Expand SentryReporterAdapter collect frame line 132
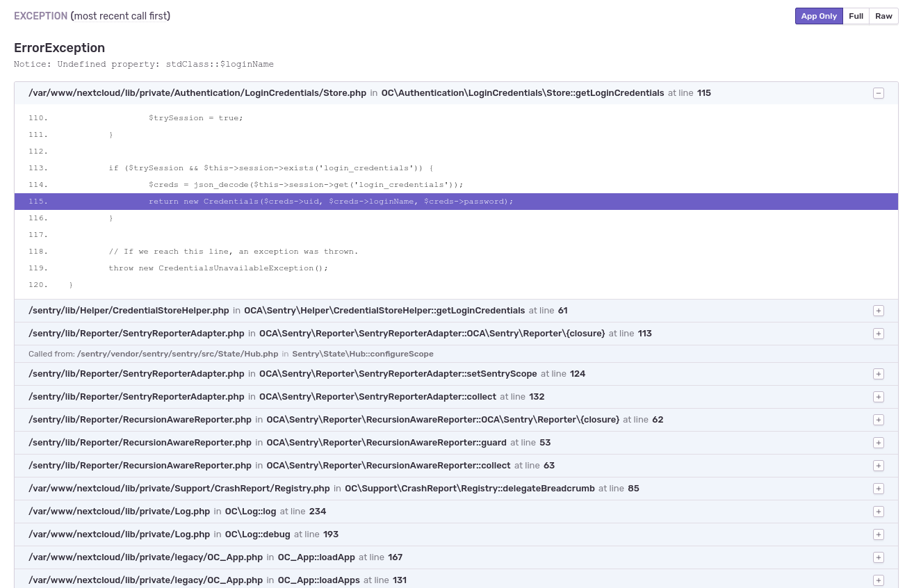Image resolution: width=905 pixels, height=588 pixels. tap(879, 397)
